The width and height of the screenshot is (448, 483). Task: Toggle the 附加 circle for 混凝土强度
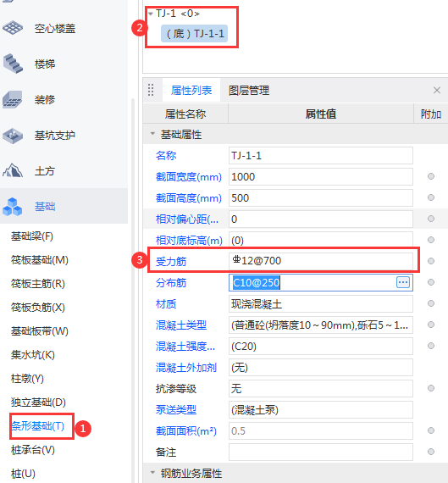pyautogui.click(x=431, y=346)
